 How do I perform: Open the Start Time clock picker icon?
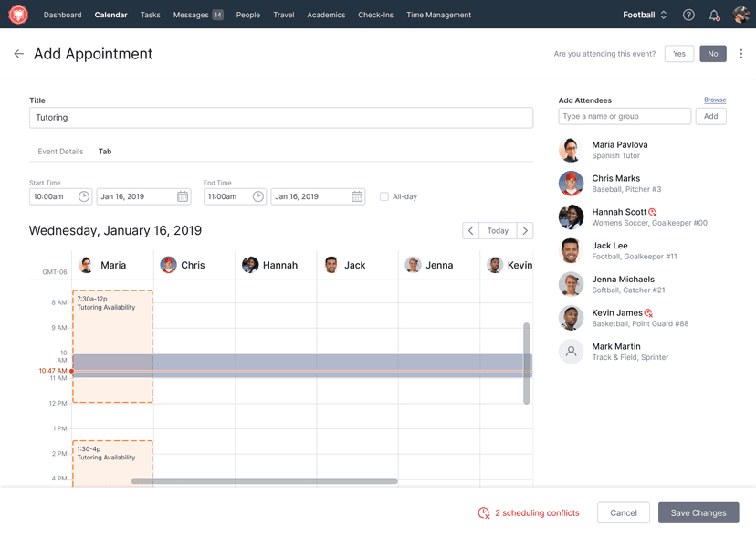click(x=82, y=195)
